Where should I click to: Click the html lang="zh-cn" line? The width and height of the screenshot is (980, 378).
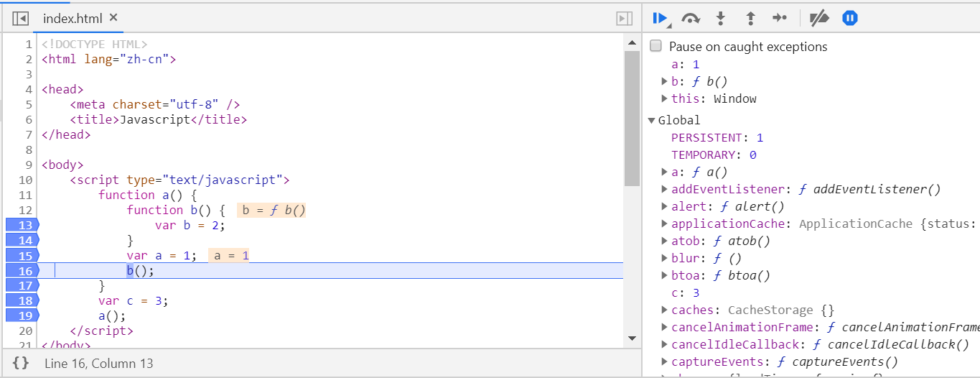(108, 59)
